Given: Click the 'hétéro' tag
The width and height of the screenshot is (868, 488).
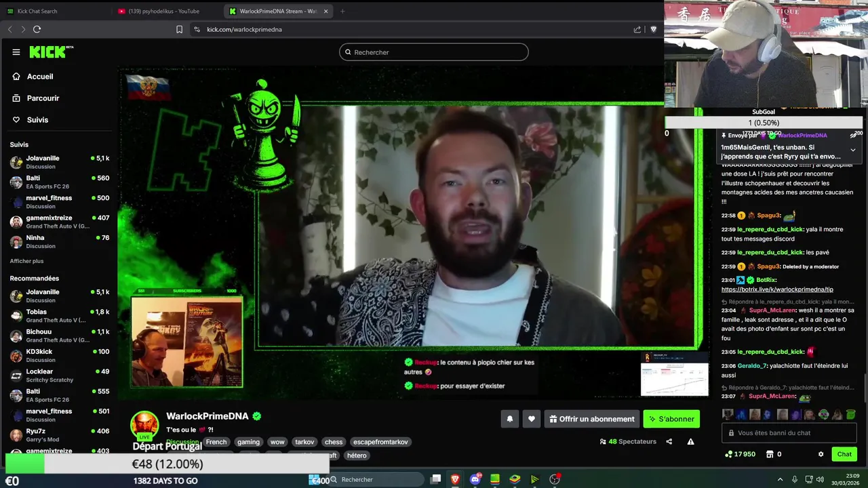Looking at the screenshot, I should [357, 455].
